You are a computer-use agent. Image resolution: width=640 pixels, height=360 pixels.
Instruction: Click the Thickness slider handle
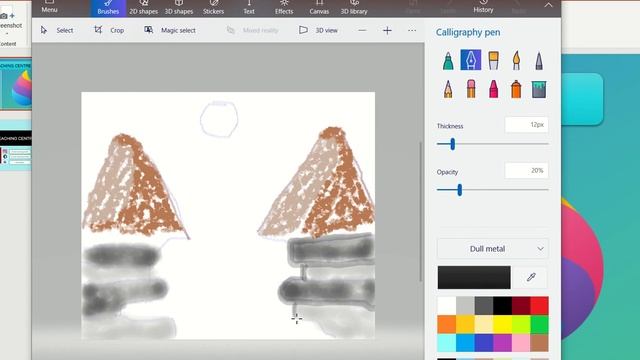(452, 144)
